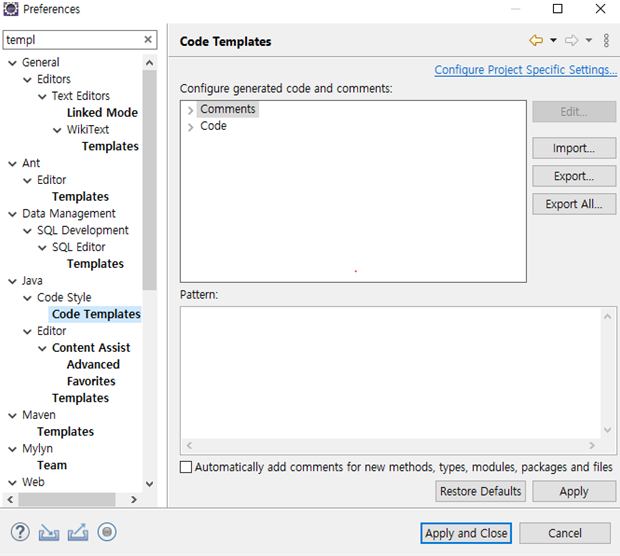Expand the Code node
Screen dimensions: 620x556
(191, 127)
